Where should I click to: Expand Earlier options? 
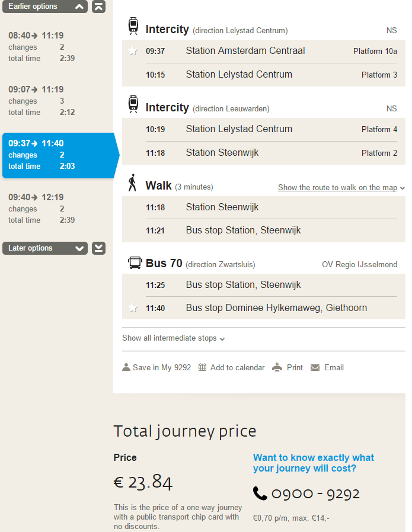coord(45,7)
